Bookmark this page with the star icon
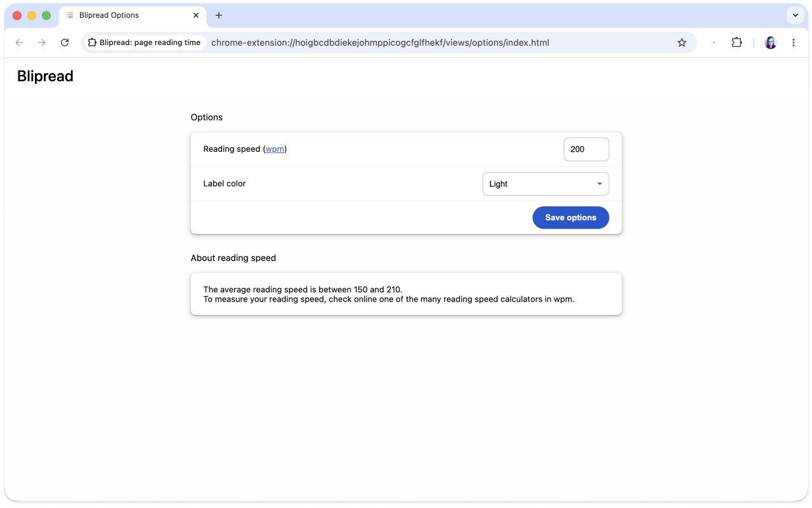 [x=682, y=43]
